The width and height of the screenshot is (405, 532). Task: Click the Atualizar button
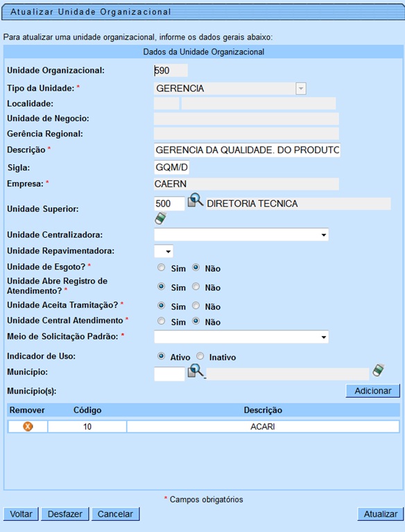380,514
